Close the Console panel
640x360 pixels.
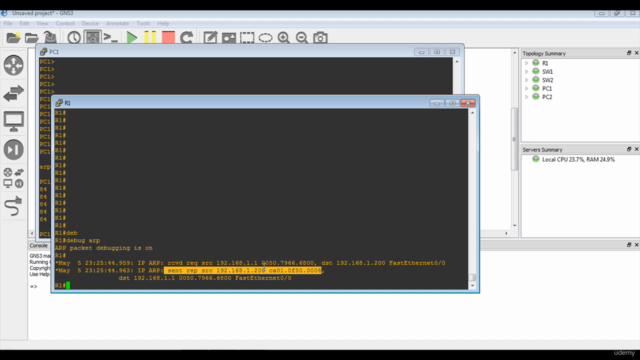click(636, 245)
